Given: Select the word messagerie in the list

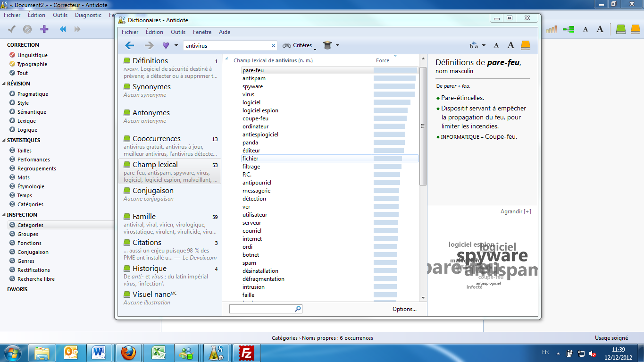Looking at the screenshot, I should pos(257,191).
